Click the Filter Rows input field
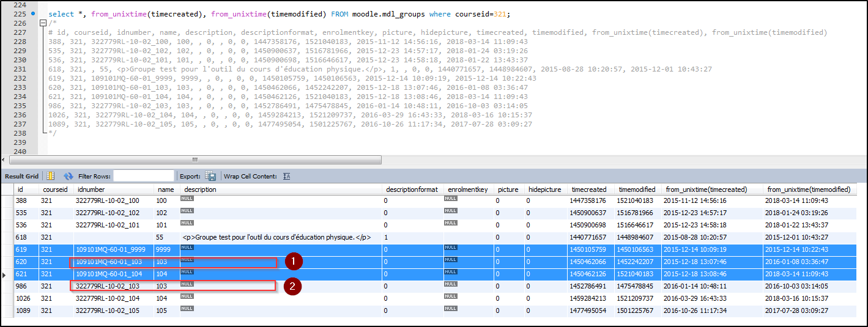Image resolution: width=868 pixels, height=327 pixels. click(144, 176)
